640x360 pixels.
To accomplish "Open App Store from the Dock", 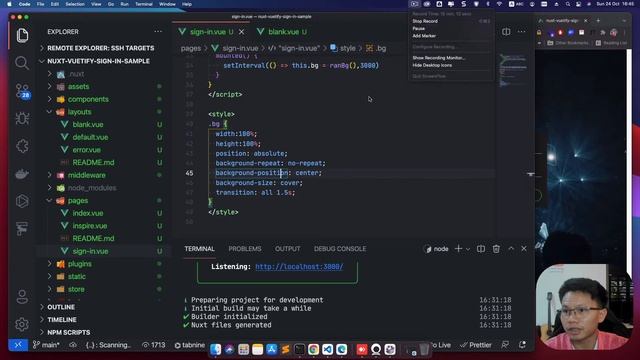I will pyautogui.click(x=271, y=349).
